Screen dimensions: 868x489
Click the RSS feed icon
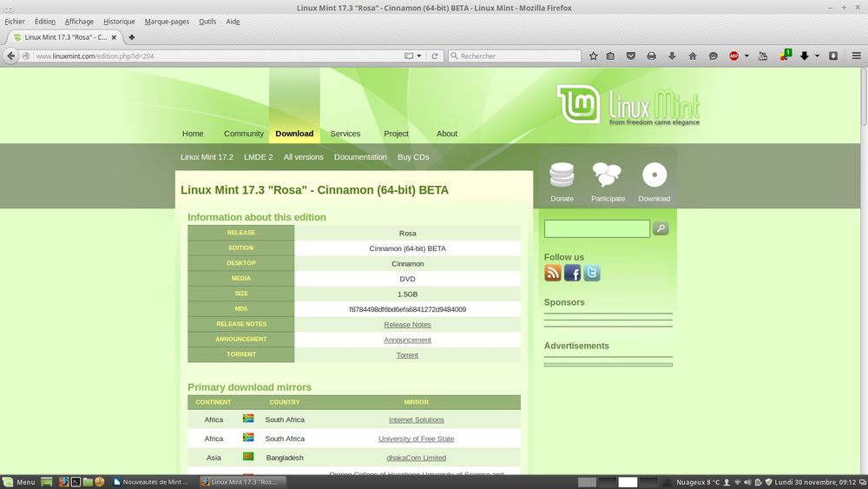coord(553,274)
